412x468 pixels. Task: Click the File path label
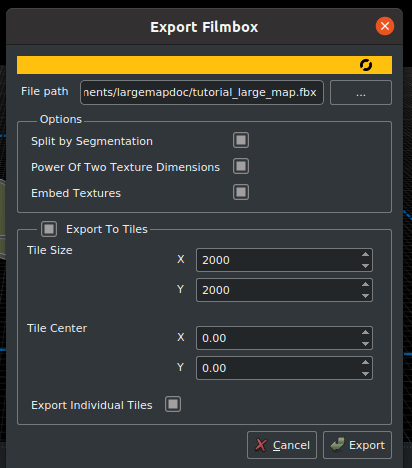point(45,91)
